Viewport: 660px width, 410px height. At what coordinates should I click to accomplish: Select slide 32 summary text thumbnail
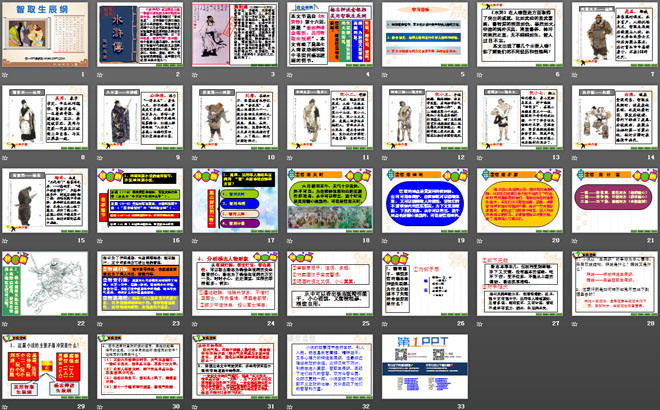(330, 367)
